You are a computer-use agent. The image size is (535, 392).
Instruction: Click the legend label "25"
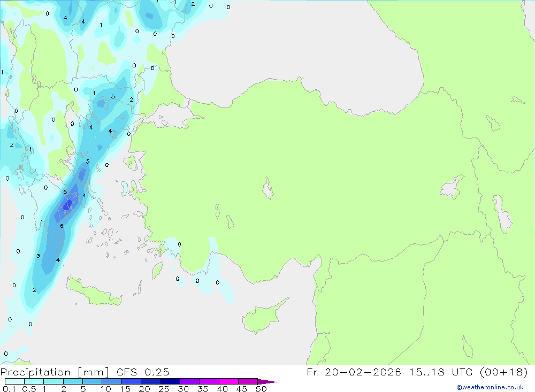coord(164,389)
